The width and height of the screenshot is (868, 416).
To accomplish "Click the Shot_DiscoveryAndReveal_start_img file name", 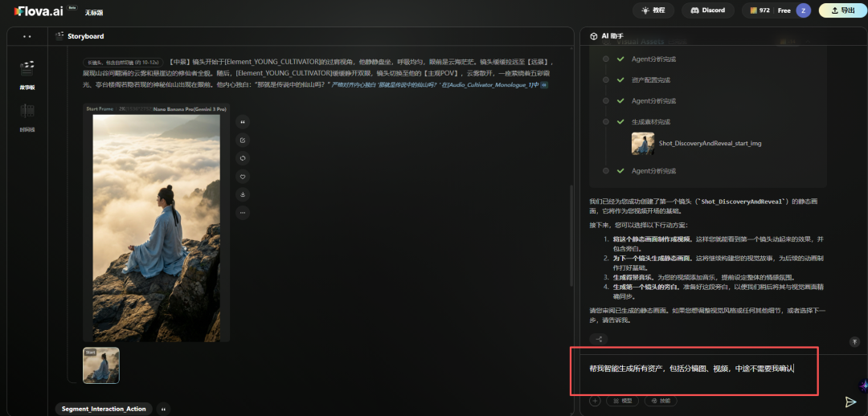I will [710, 143].
